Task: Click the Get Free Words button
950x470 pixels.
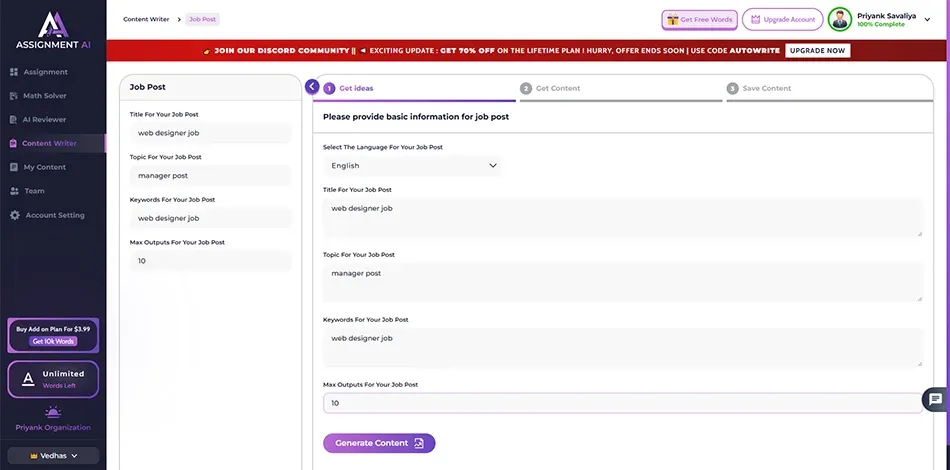Action: 699,20
